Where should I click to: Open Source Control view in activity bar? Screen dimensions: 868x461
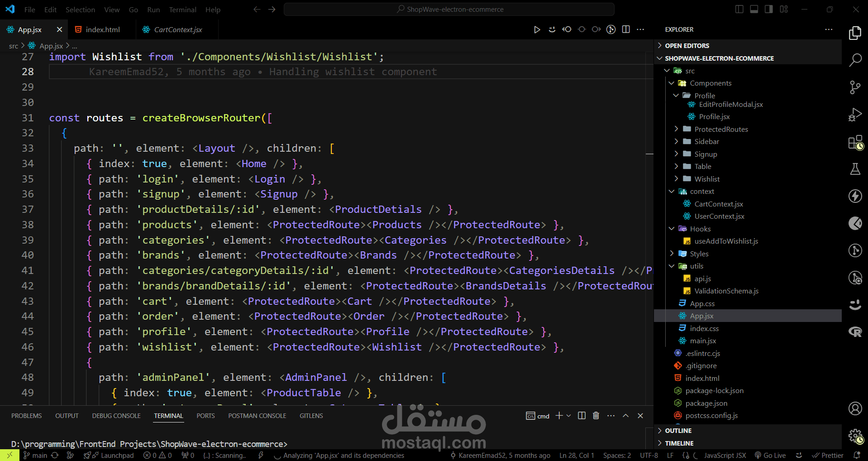pyautogui.click(x=855, y=87)
